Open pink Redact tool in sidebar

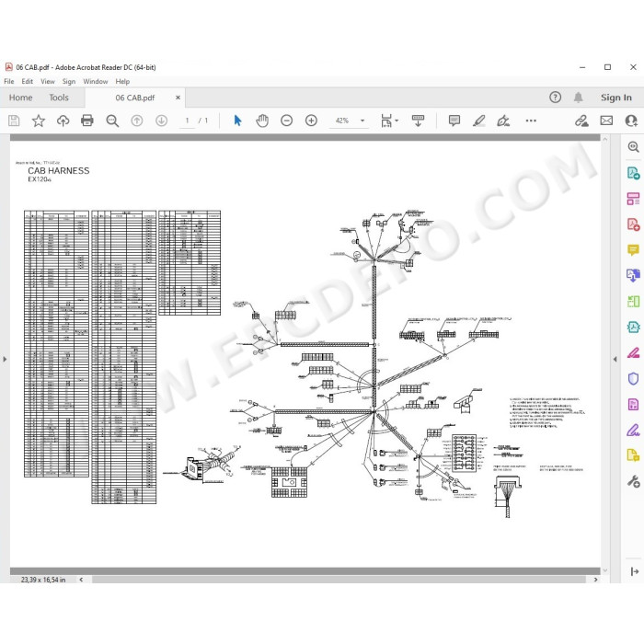[633, 352]
